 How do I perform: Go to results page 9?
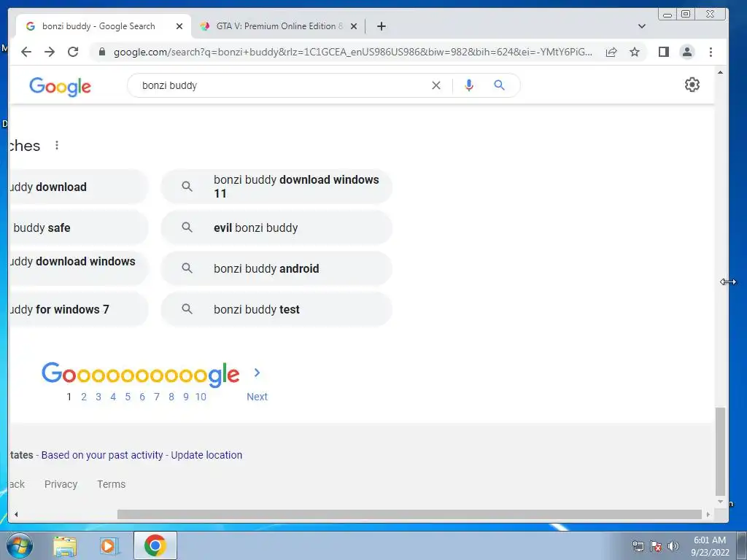pyautogui.click(x=186, y=397)
